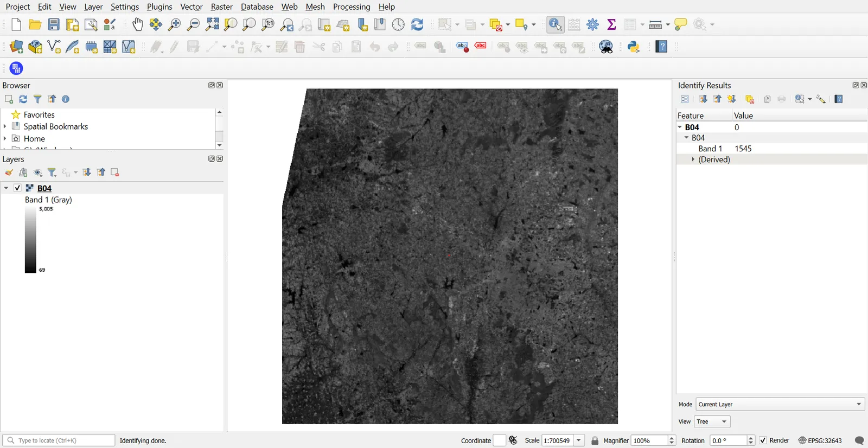Open an existing project folder icon
This screenshot has width=868, height=448.
(x=35, y=24)
